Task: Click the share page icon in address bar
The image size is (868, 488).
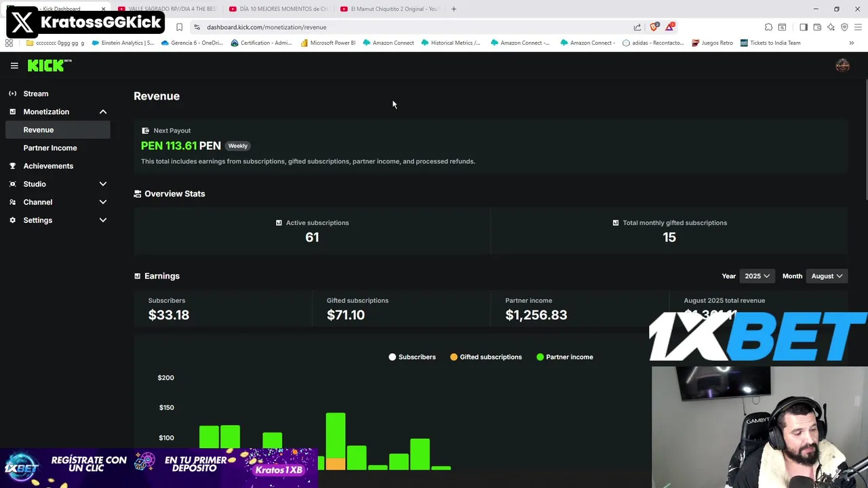Action: pos(637,27)
